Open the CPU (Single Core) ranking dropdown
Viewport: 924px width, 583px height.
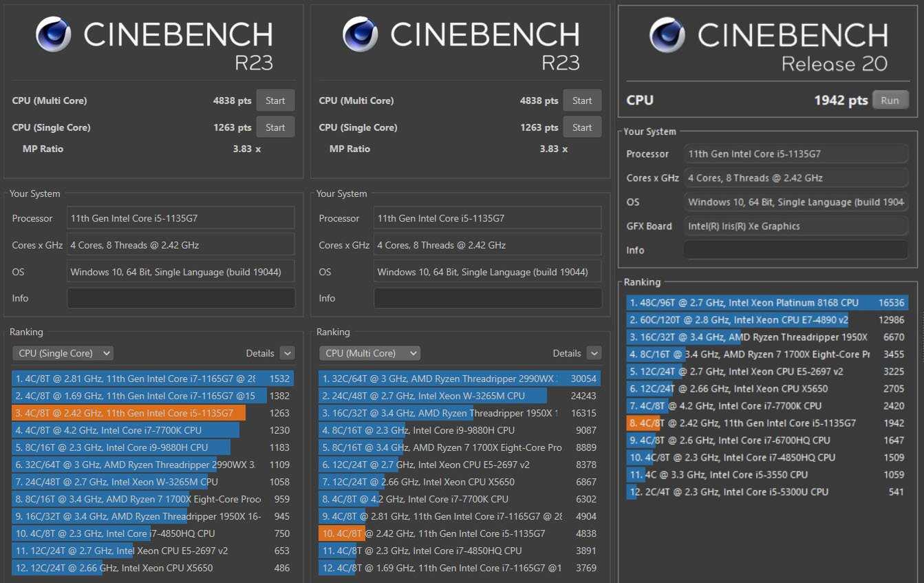click(x=63, y=353)
